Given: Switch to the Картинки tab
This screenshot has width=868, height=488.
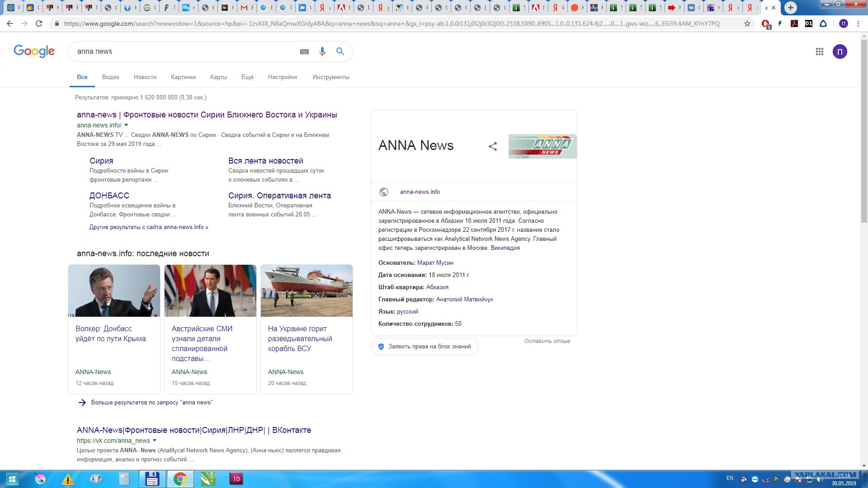Looking at the screenshot, I should [x=184, y=77].
